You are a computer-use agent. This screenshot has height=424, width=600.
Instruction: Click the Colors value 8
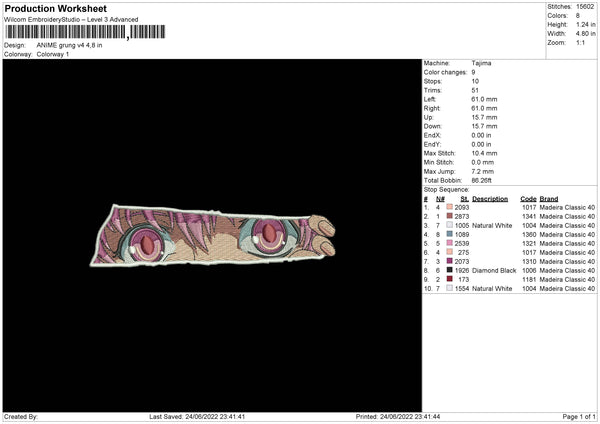coord(578,16)
